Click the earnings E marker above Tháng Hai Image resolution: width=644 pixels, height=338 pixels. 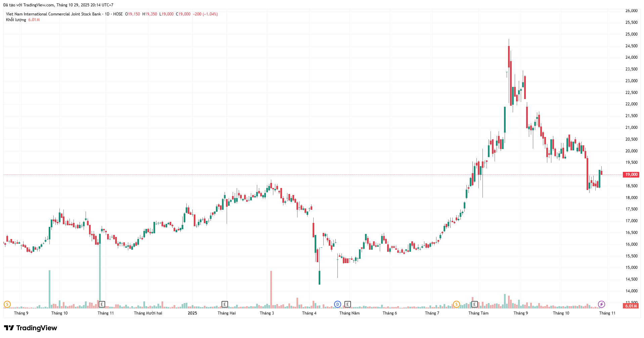pos(225,304)
